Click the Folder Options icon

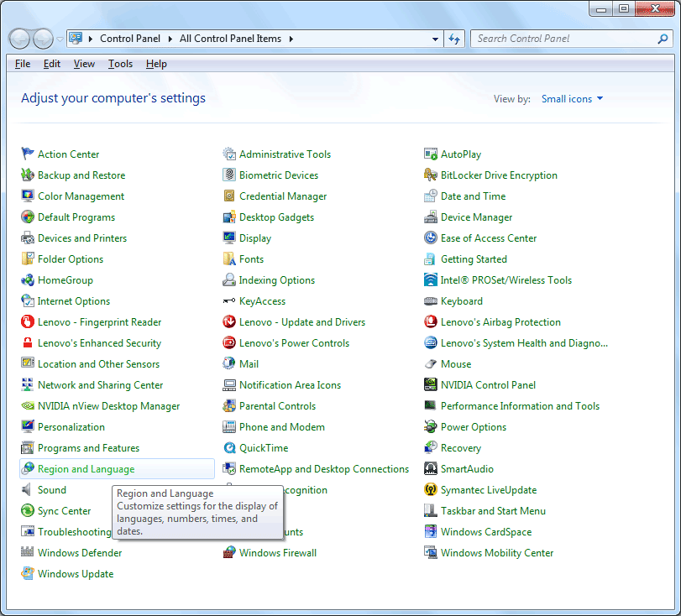(x=28, y=258)
